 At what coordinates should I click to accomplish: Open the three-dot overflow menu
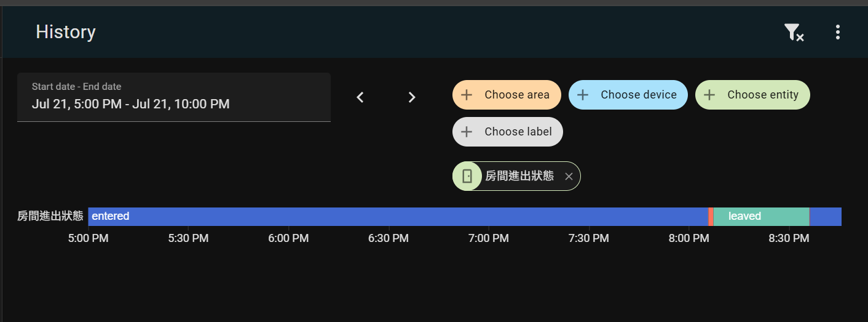pos(837,33)
